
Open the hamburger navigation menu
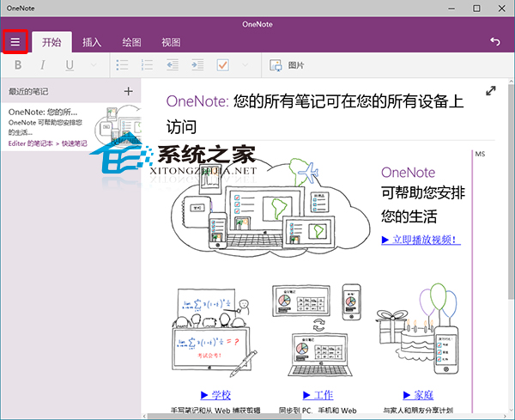(15, 42)
